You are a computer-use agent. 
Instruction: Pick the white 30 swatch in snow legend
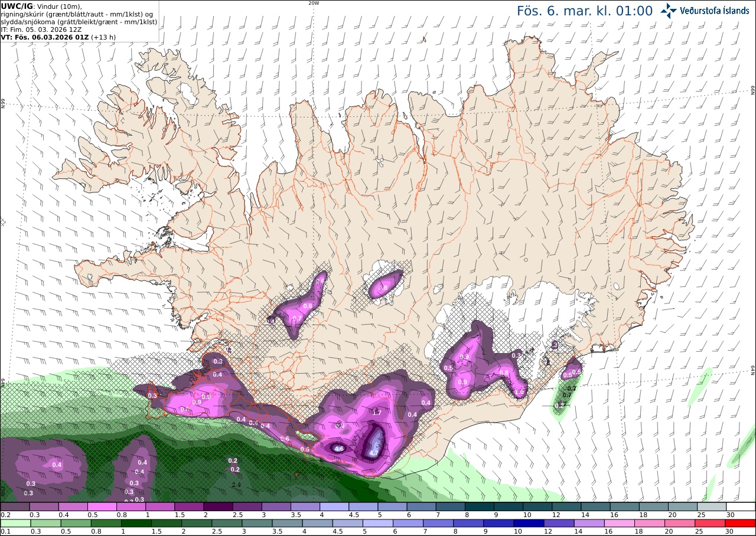[741, 506]
